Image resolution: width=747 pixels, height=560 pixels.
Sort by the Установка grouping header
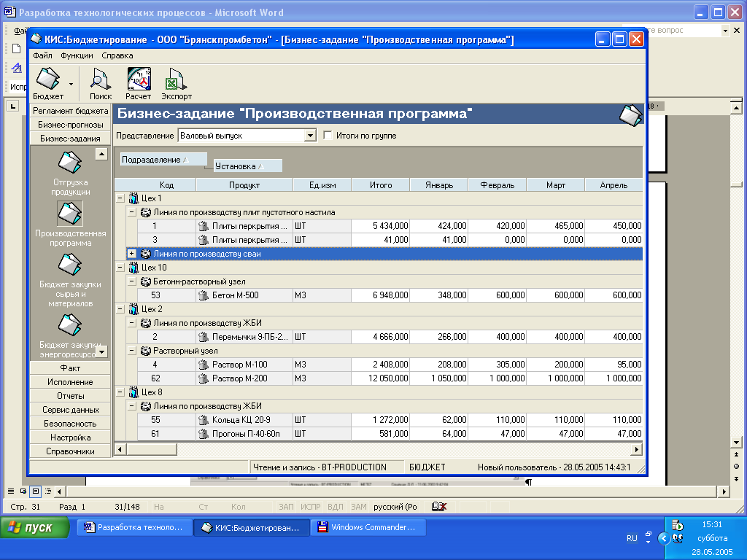[x=248, y=166]
